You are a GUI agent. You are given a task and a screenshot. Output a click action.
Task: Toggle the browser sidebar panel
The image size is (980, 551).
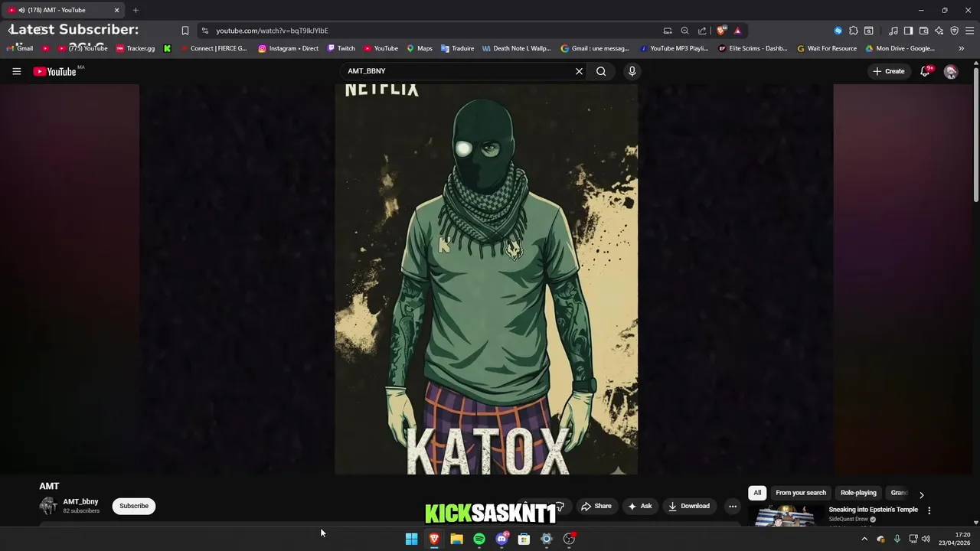point(908,31)
